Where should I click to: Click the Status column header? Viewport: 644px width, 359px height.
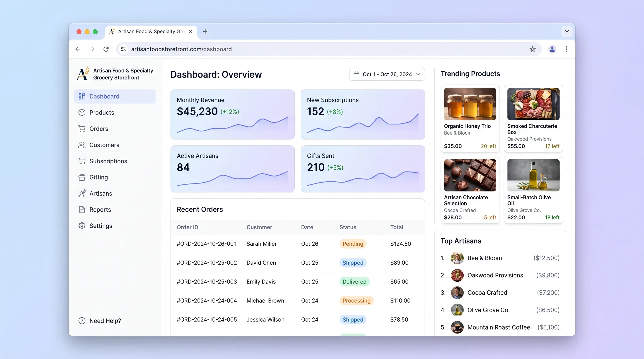[348, 227]
